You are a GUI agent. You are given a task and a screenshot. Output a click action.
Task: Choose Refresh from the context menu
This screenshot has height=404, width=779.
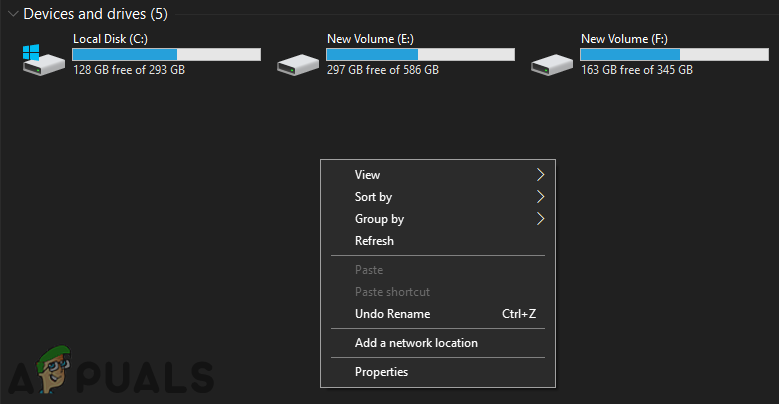tap(374, 241)
